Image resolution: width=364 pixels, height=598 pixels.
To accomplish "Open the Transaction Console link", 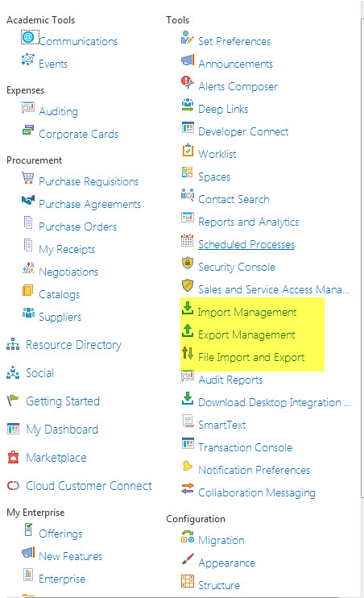I will (x=245, y=447).
